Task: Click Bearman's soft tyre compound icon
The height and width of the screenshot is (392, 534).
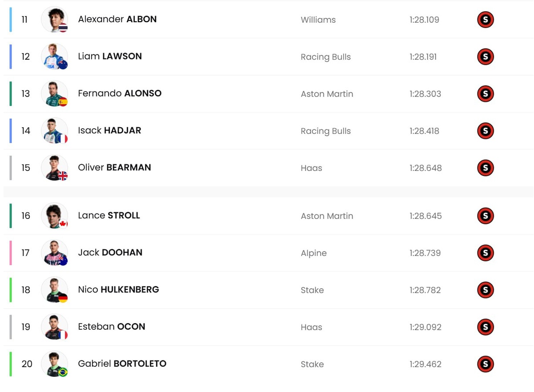Action: click(485, 168)
